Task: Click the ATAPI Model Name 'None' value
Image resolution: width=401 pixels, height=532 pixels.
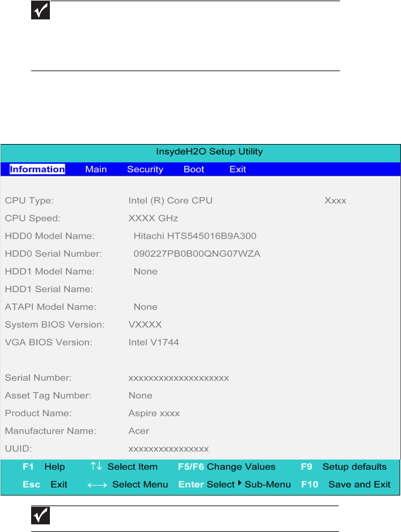Action: click(146, 307)
